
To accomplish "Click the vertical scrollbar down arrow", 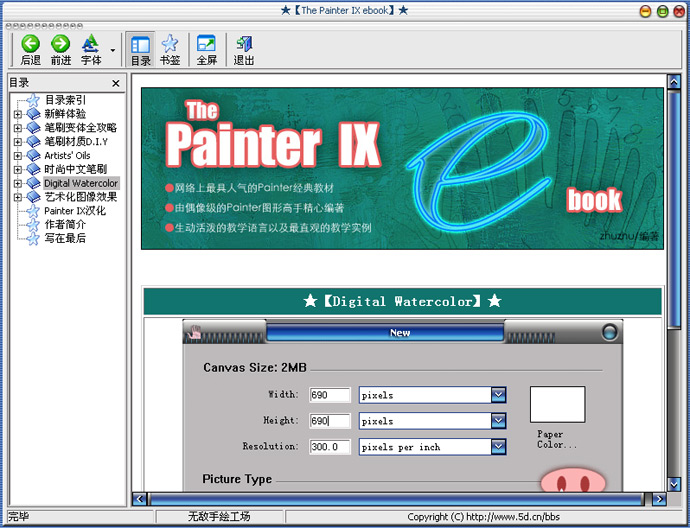I will [x=674, y=484].
